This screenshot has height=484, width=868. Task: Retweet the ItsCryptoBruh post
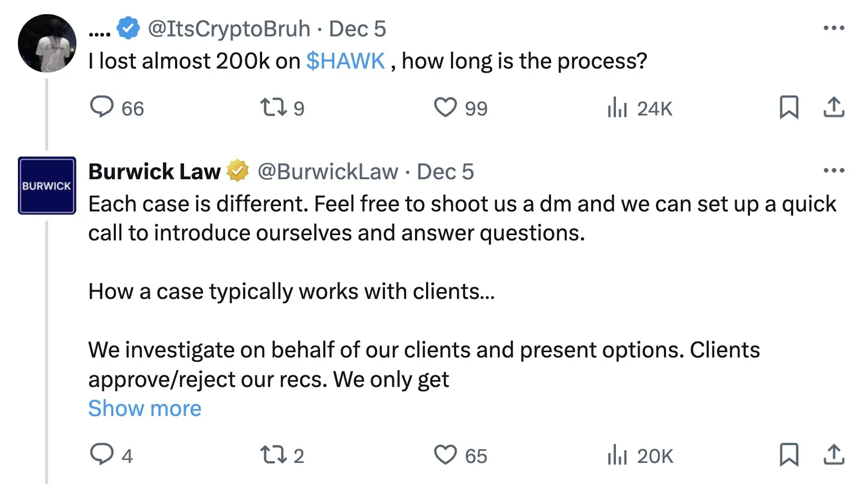(274, 107)
